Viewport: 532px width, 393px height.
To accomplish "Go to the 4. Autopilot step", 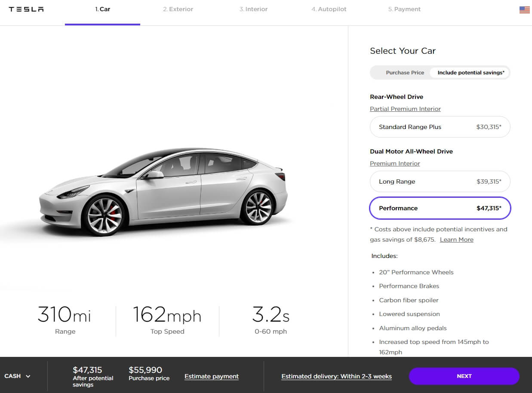I will (329, 9).
